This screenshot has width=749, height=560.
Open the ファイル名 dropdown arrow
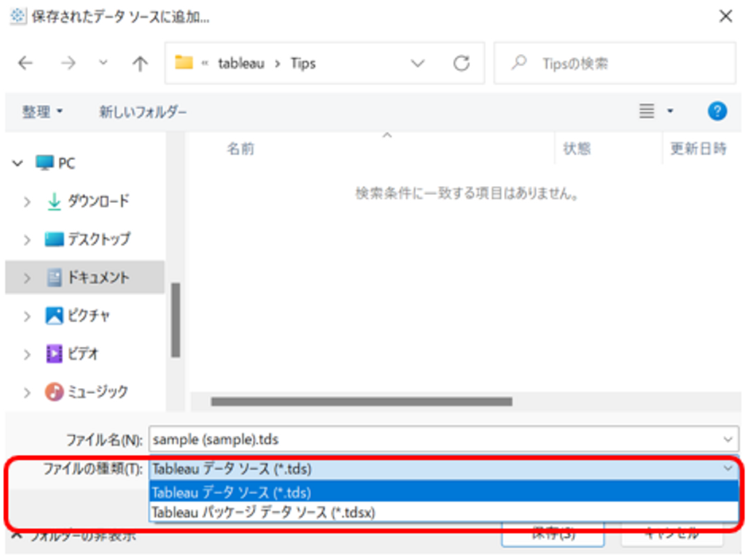[x=728, y=439]
